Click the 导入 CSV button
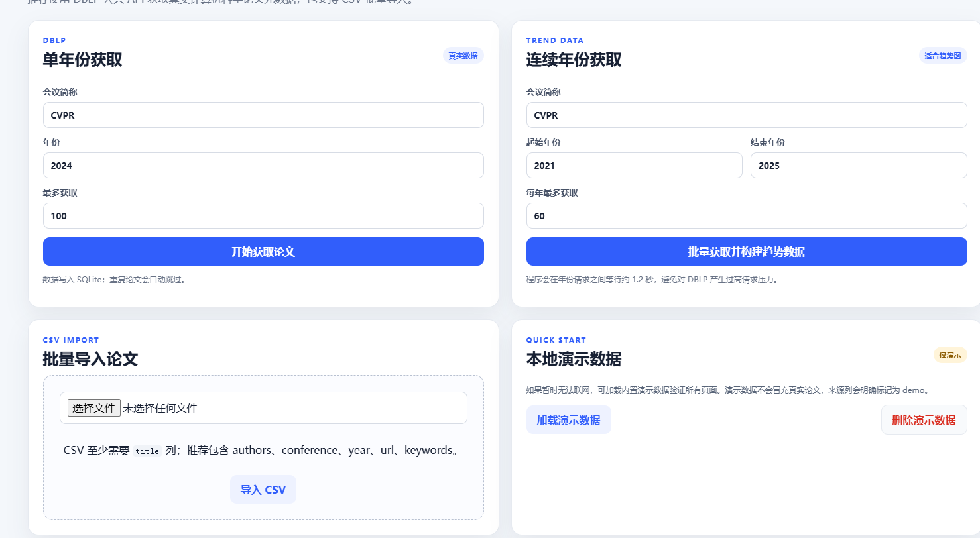 coord(263,490)
